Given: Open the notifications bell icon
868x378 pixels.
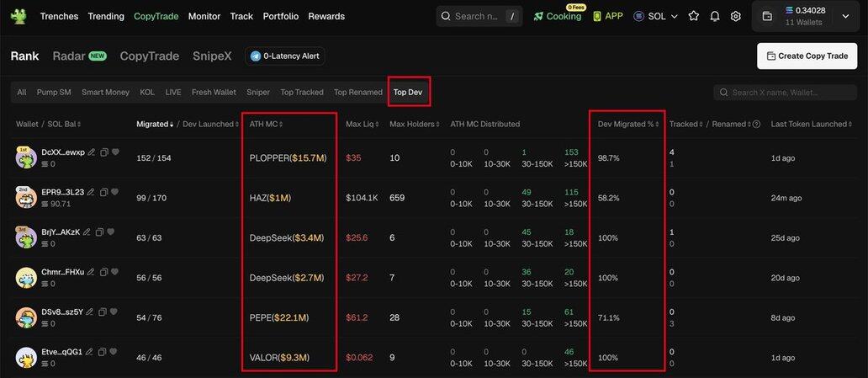Looking at the screenshot, I should pos(715,16).
